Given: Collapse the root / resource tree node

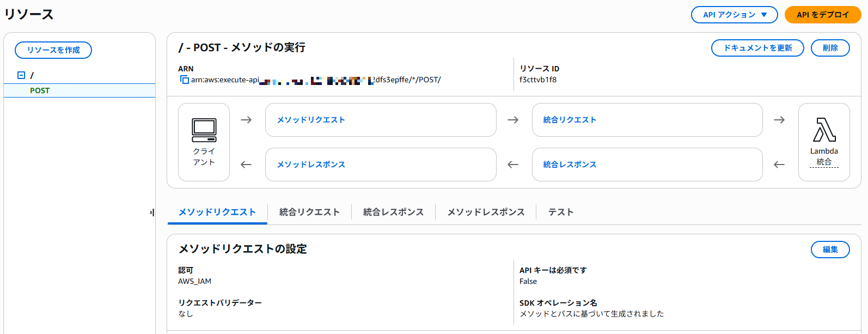Looking at the screenshot, I should [x=21, y=75].
